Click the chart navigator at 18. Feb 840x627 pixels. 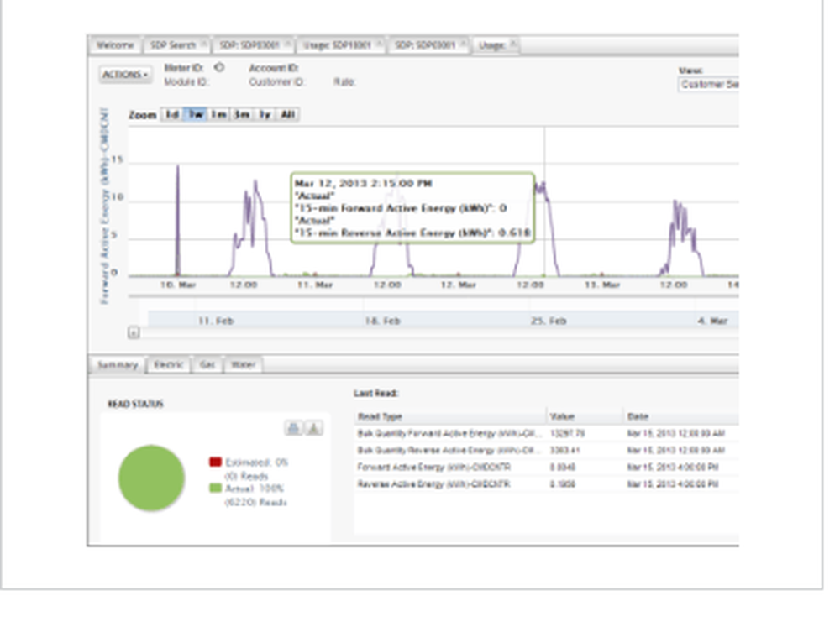click(x=382, y=321)
